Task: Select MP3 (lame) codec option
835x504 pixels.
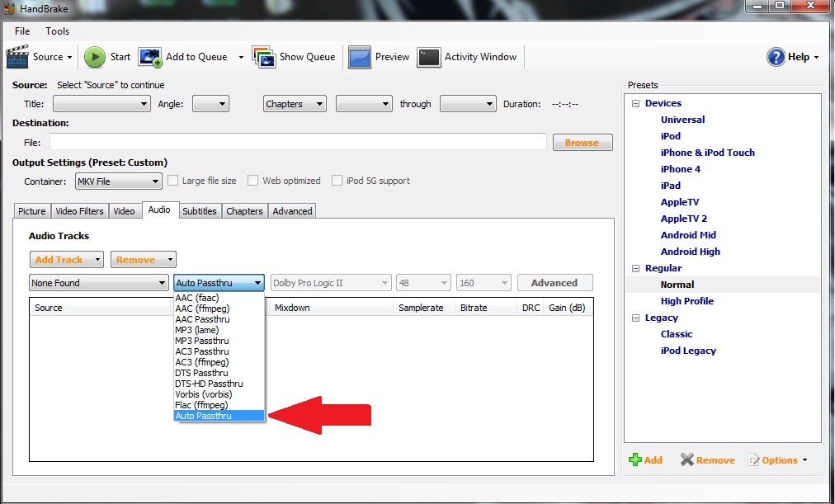Action: click(219, 330)
